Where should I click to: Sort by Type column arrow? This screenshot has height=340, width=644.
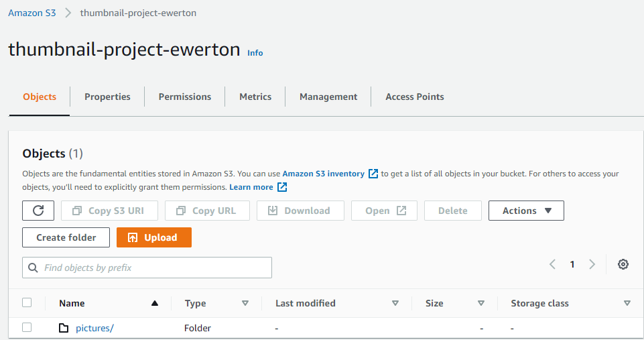[x=245, y=303]
